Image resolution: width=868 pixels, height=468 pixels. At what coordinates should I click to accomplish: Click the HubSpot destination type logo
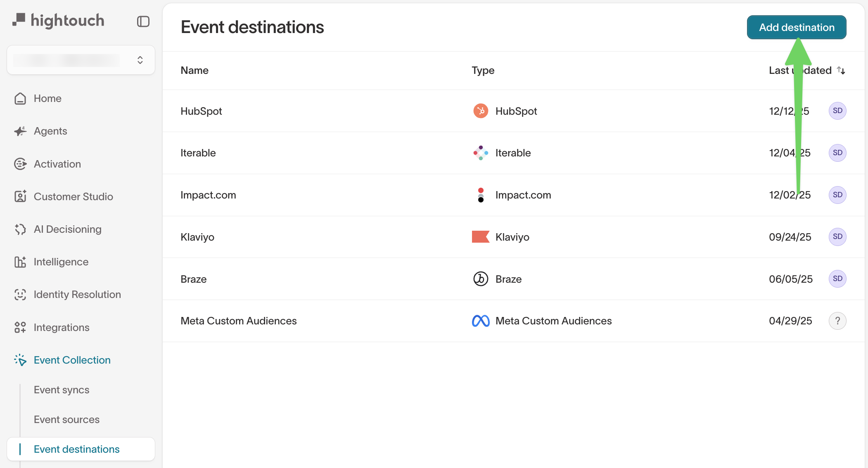point(480,111)
